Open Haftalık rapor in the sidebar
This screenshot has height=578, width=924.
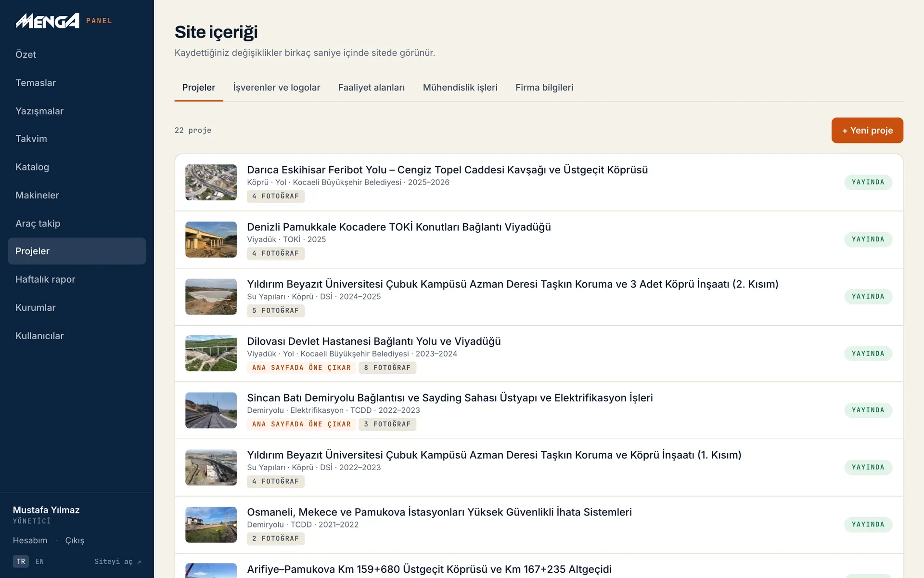click(x=77, y=279)
